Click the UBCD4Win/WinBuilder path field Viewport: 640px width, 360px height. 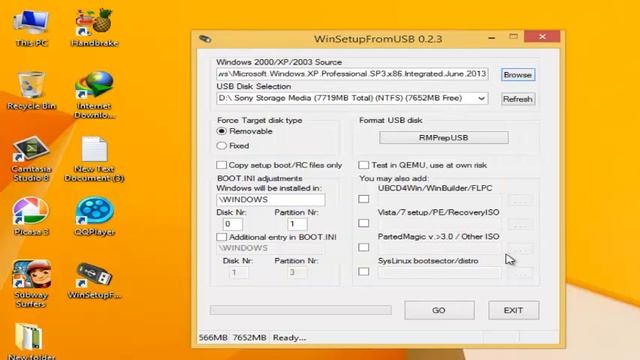pyautogui.click(x=439, y=200)
